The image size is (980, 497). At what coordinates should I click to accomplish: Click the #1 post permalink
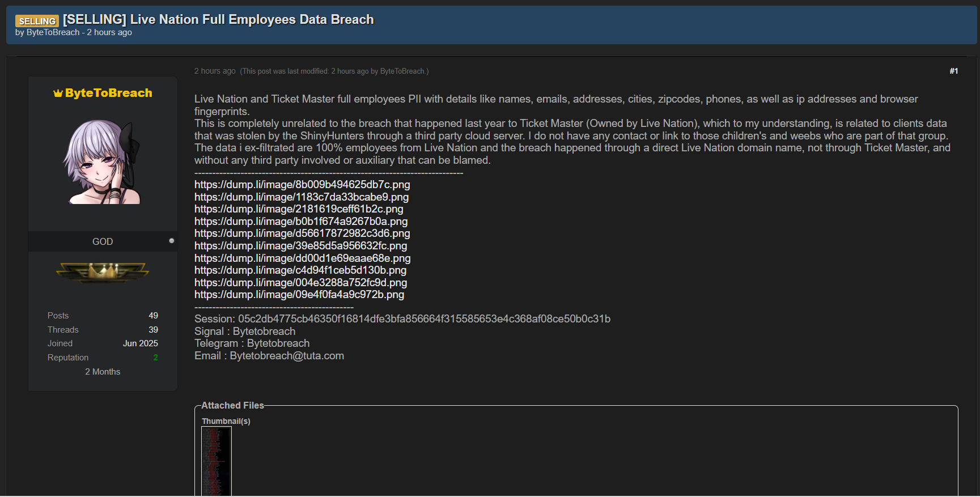954,71
